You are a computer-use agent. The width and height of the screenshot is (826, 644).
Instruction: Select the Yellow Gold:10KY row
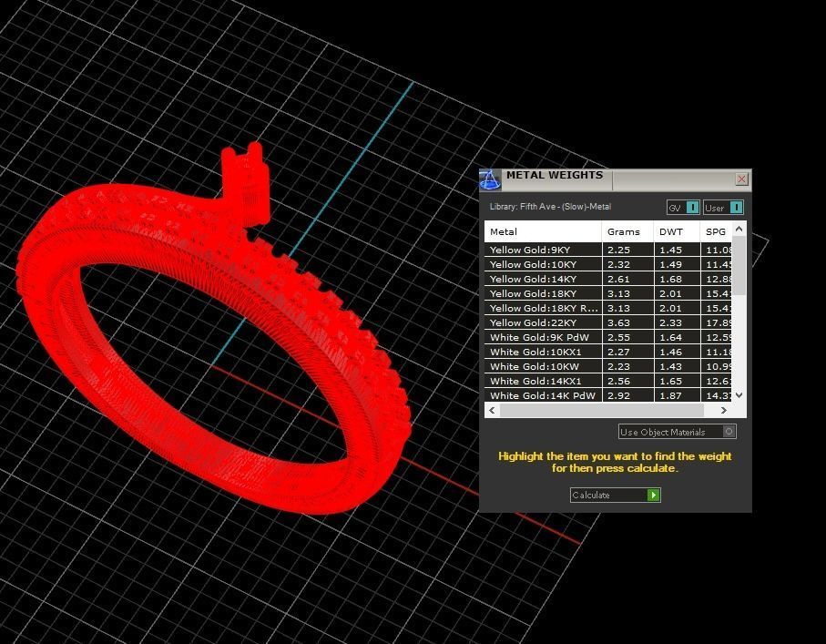(608, 264)
